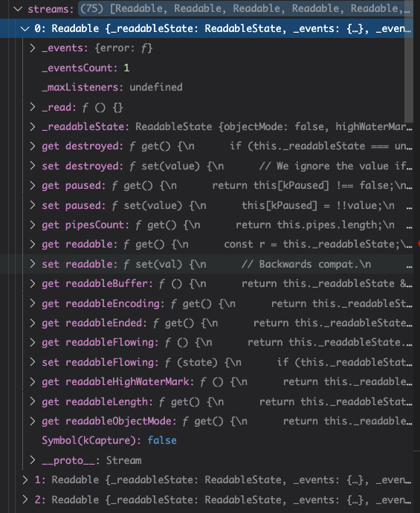Click the streams (75) array summary
This screenshot has width=420, height=513.
coord(245,9)
